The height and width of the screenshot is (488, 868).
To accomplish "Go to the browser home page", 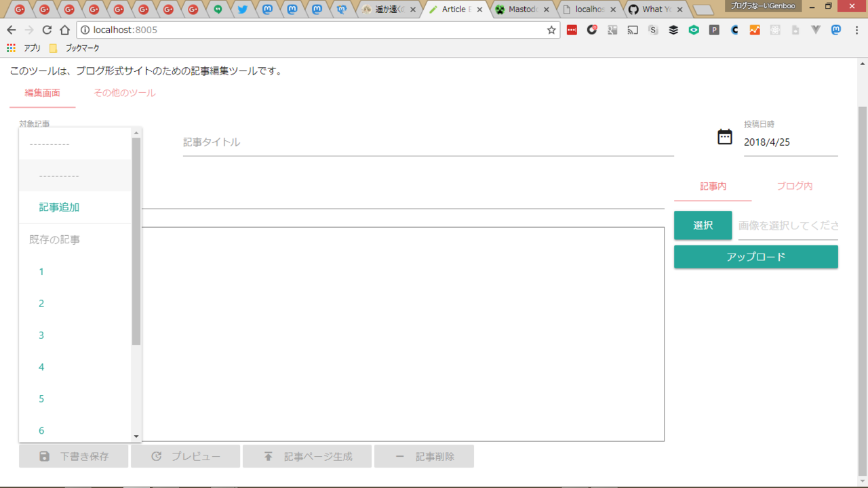I will click(64, 30).
